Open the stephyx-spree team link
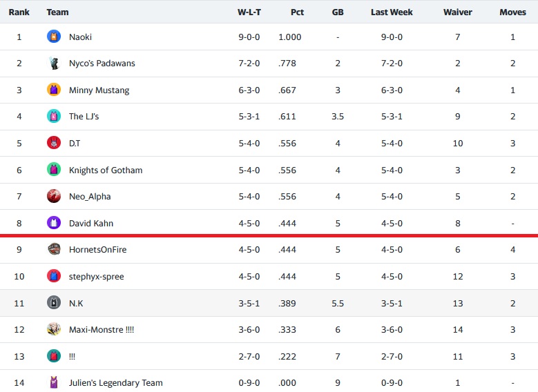This screenshot has height=392, width=538. pyautogui.click(x=96, y=276)
